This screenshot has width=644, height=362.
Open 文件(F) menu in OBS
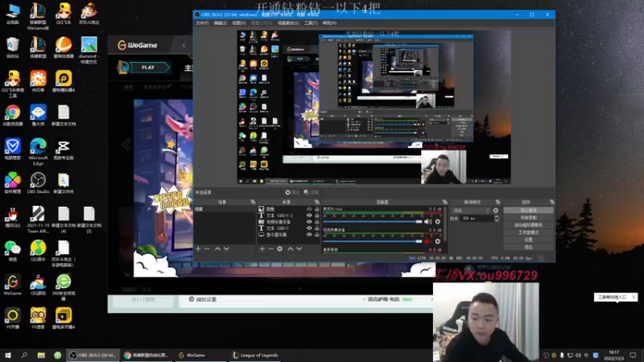[x=202, y=23]
